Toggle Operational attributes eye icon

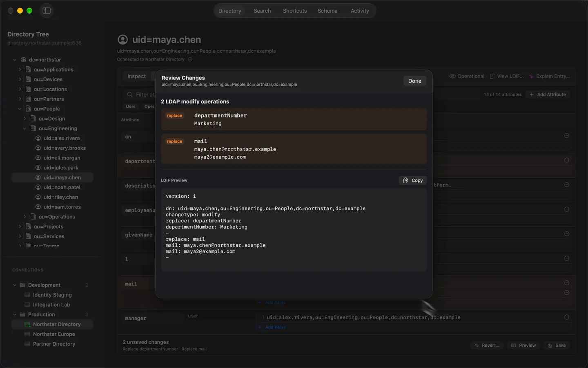(452, 76)
